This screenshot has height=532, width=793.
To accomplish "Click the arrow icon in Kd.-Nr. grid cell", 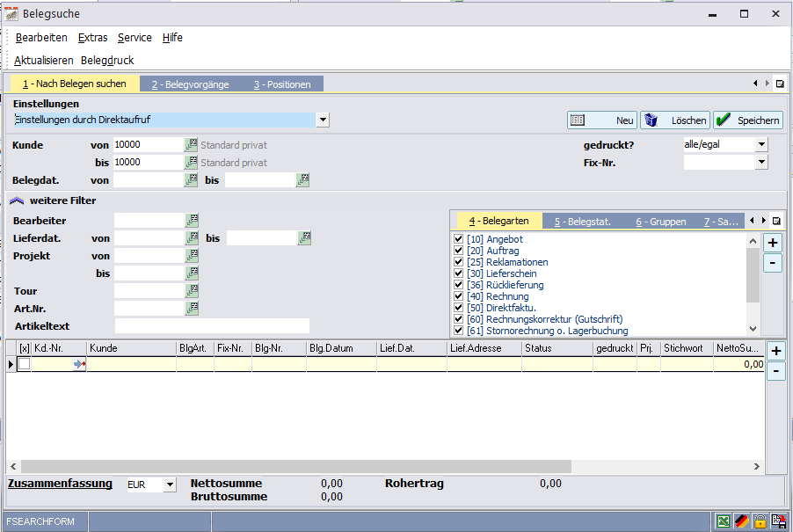I will click(x=79, y=364).
